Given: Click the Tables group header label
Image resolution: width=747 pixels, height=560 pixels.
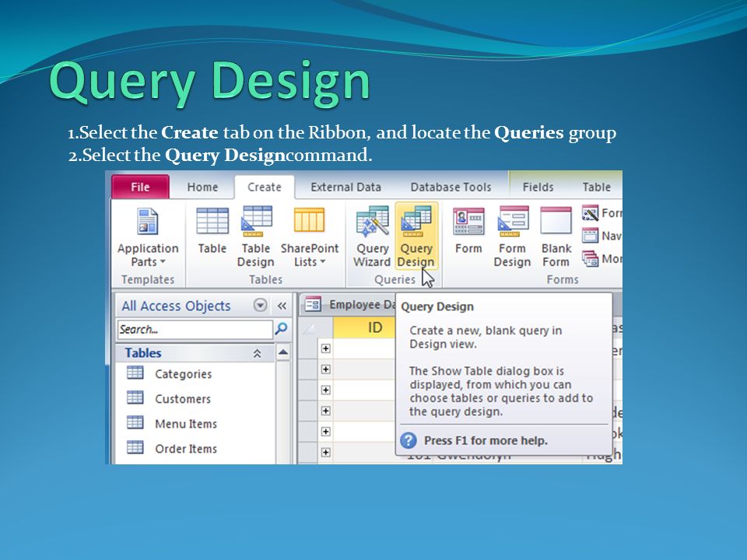Looking at the screenshot, I should [x=143, y=353].
